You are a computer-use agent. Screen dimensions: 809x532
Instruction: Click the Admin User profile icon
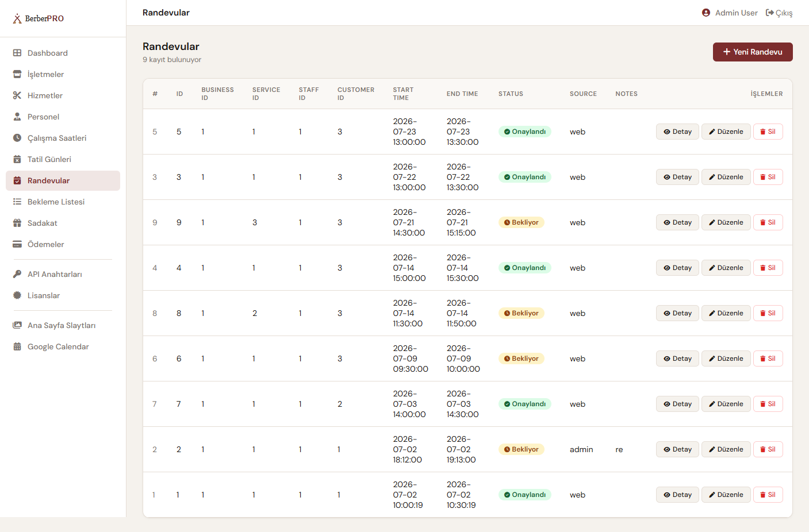point(706,13)
